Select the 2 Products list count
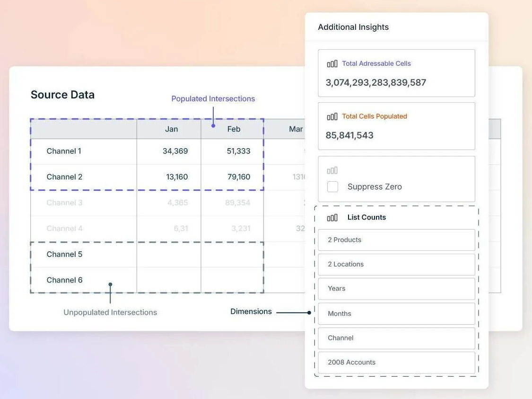Screen dimensions: 532x399 click(396, 240)
